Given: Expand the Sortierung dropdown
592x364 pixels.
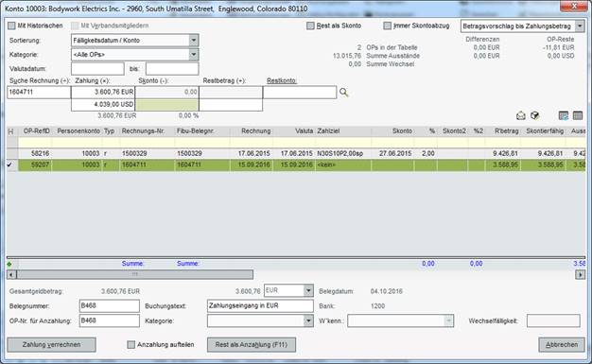Looking at the screenshot, I should [x=193, y=40].
